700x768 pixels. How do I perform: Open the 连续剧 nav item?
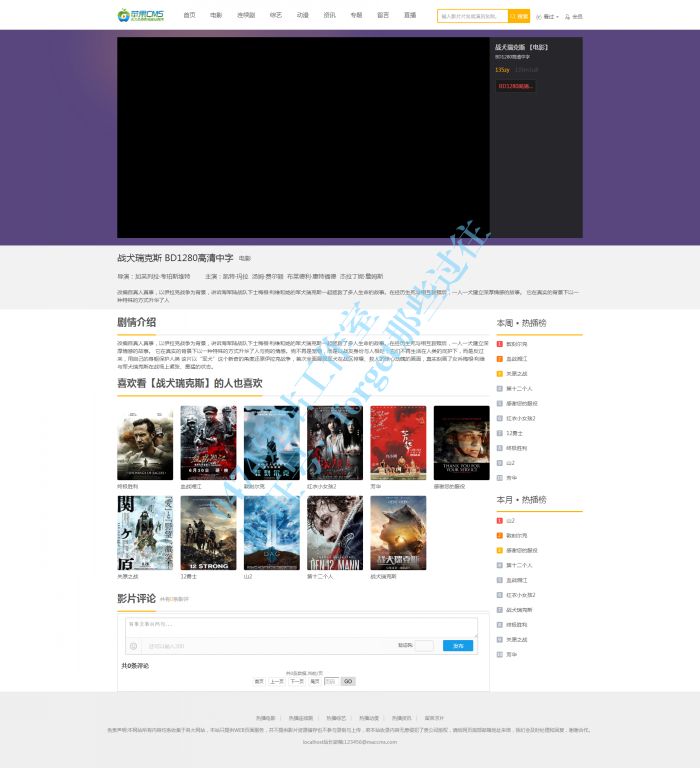tap(246, 15)
